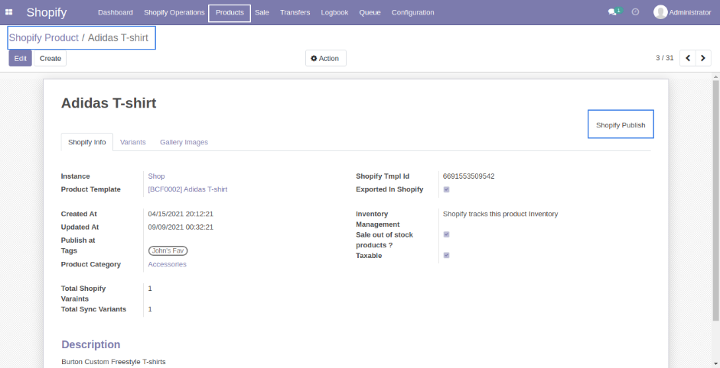Open the Shopify Operations menu
Viewport: 720px width, 368px height.
click(174, 12)
